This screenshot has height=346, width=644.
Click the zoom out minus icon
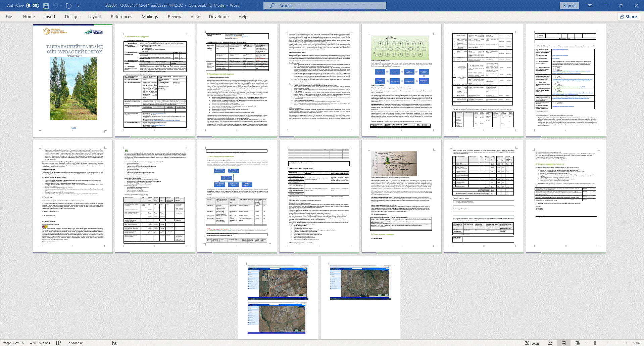(587, 343)
